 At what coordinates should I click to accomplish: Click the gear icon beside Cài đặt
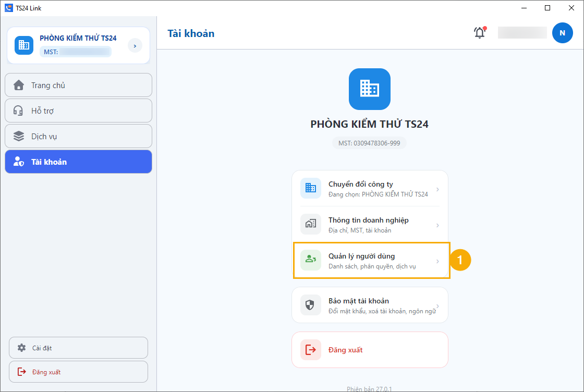(21, 348)
